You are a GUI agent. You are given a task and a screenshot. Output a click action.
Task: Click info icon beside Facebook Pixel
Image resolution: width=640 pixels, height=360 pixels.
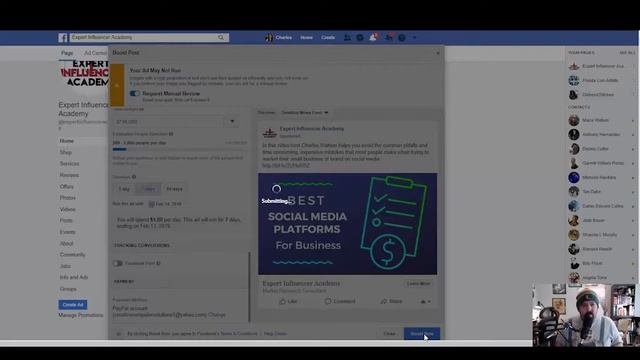pyautogui.click(x=158, y=263)
